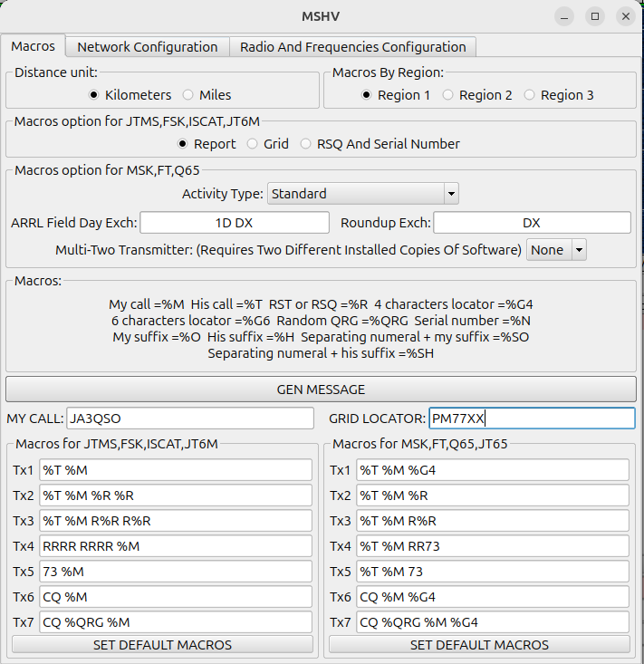
Task: Click MSK Tx4 field %T %M RR73
Action: coord(493,546)
